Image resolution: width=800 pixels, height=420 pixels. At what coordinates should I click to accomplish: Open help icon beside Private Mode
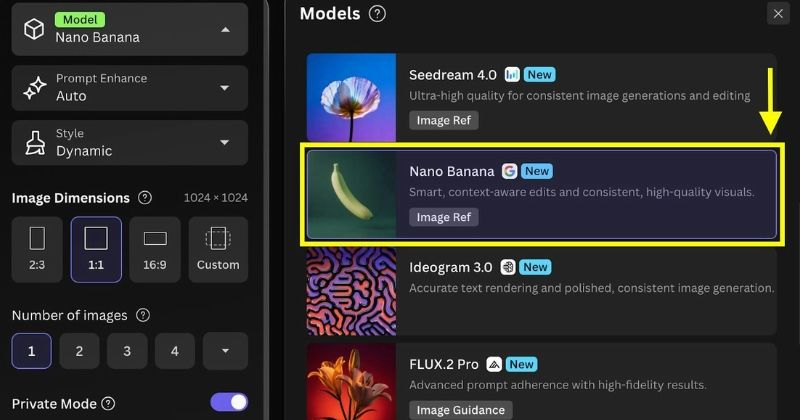point(108,404)
